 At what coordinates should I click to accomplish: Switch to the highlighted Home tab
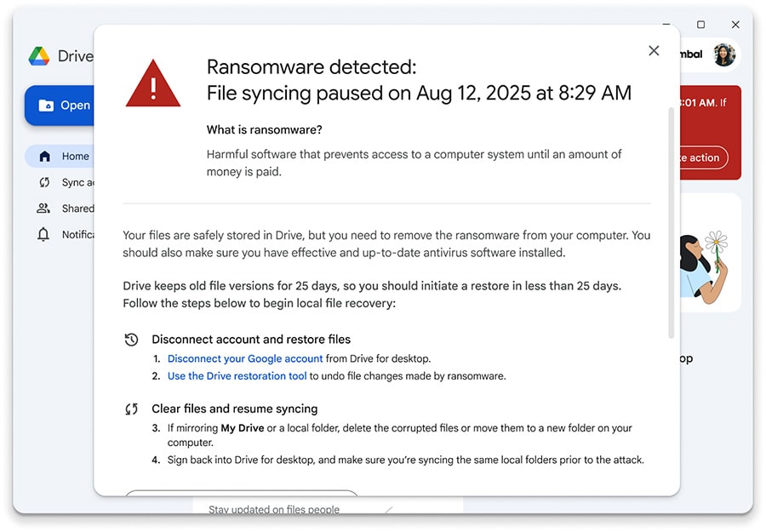(77, 156)
